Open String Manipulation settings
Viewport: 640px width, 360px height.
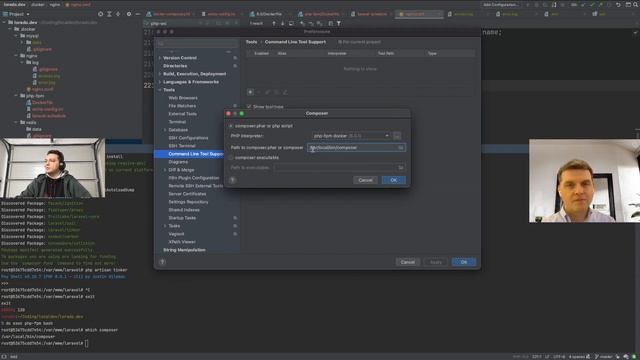tap(184, 250)
